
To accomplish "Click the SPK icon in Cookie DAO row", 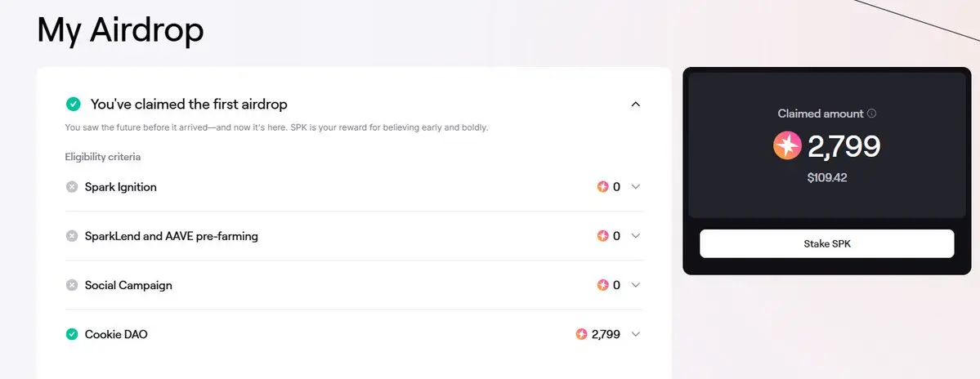I will 581,334.
